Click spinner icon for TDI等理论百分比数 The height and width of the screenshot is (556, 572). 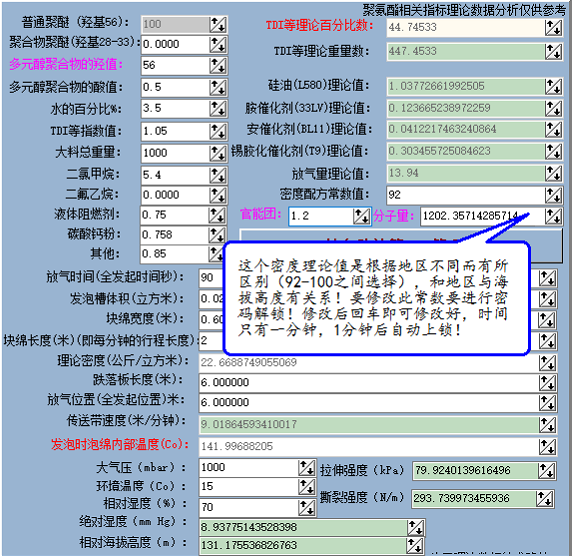click(x=553, y=28)
